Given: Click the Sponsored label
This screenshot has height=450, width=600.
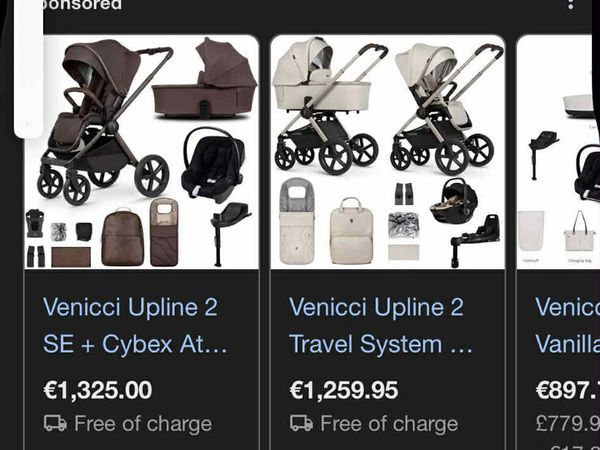Looking at the screenshot, I should click(78, 5).
